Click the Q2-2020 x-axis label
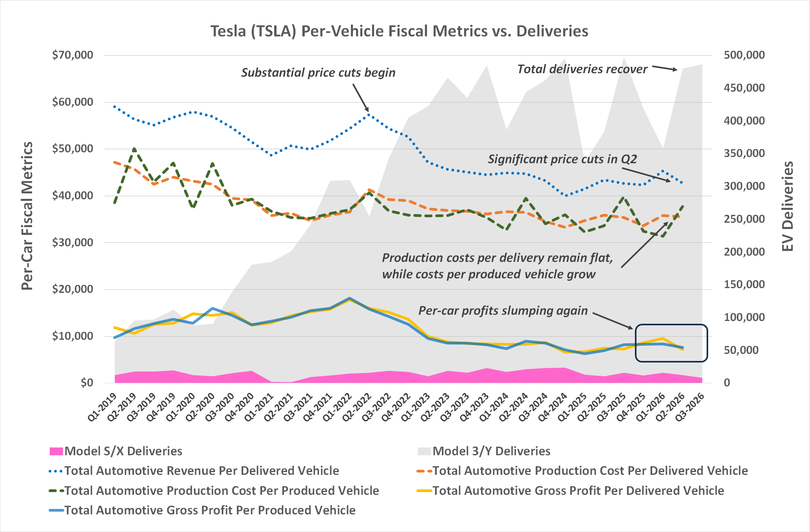The image size is (810, 532). point(200,408)
